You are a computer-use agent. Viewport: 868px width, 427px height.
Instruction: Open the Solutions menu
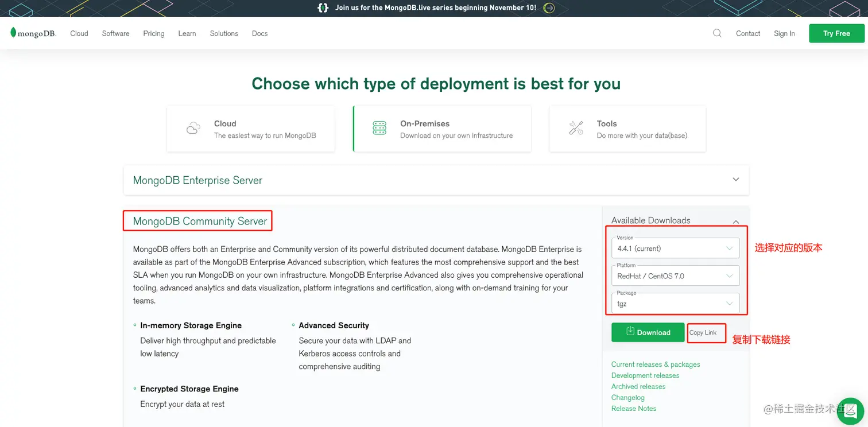[224, 33]
